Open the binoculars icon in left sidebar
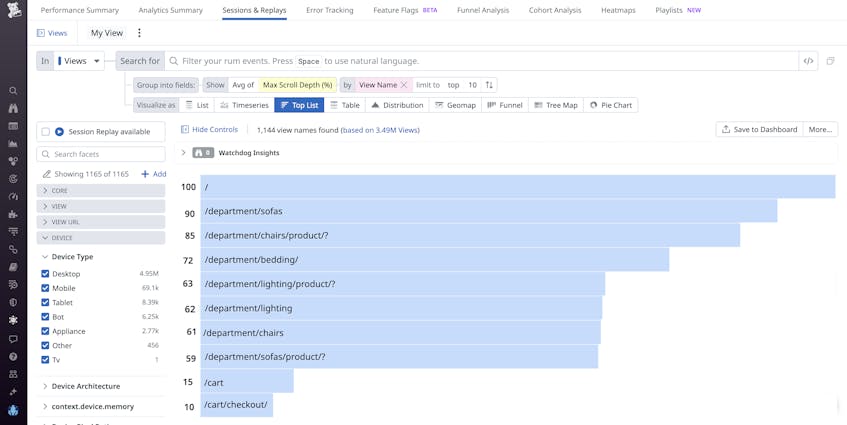Screen dimensions: 847x425 pos(13,109)
